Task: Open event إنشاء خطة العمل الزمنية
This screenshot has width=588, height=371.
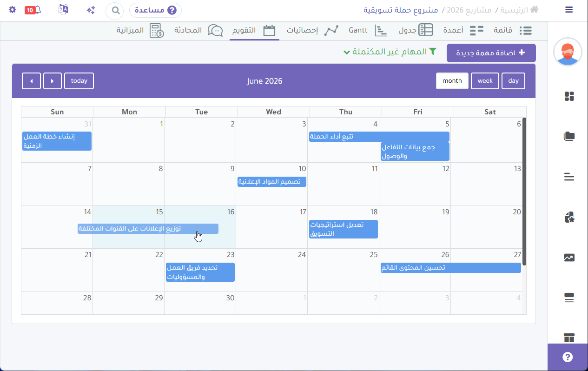Action: (57, 141)
